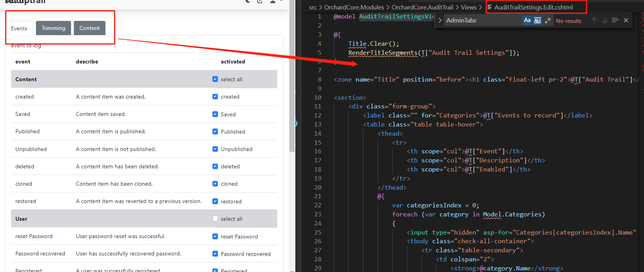Click 'Content item has been cloned.' text
644x272 pixels.
(115, 184)
